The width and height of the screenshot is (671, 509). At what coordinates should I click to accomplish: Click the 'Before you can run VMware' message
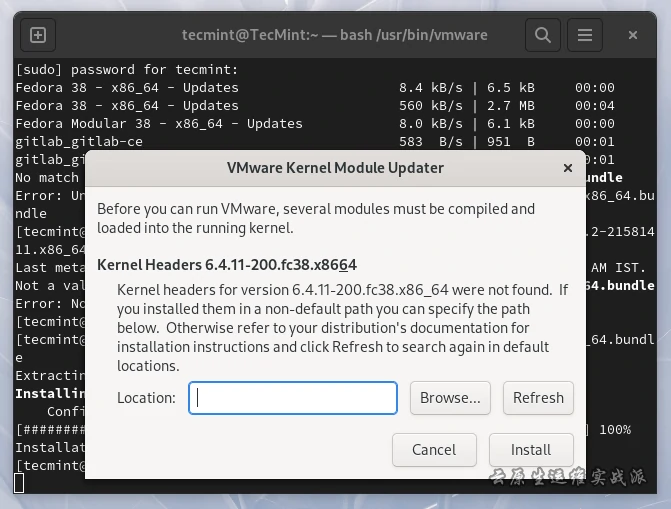click(316, 218)
